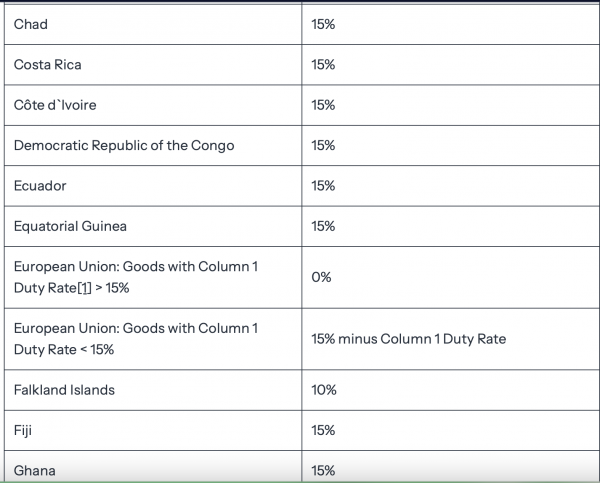
Task: Select "15% minus Column 1 Duty Rate" text
Action: pos(408,339)
